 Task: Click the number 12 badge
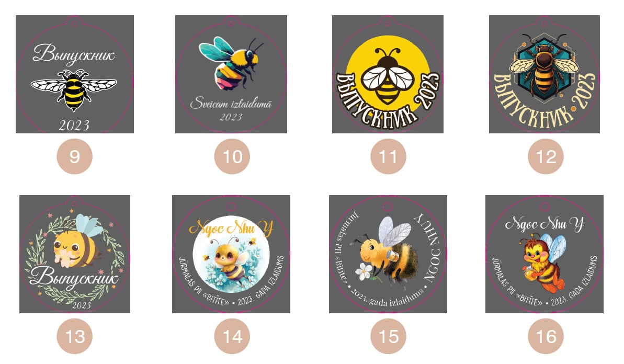click(546, 156)
